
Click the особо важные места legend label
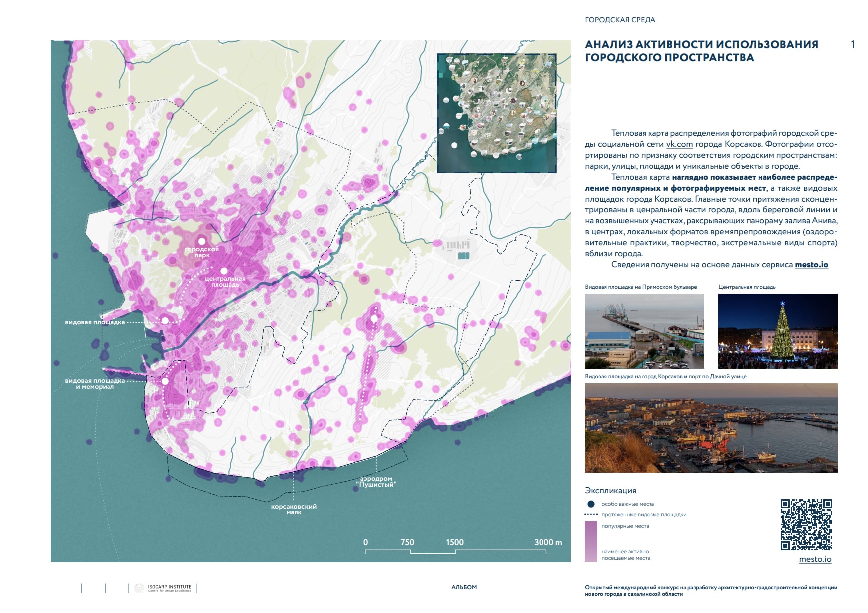click(x=628, y=504)
